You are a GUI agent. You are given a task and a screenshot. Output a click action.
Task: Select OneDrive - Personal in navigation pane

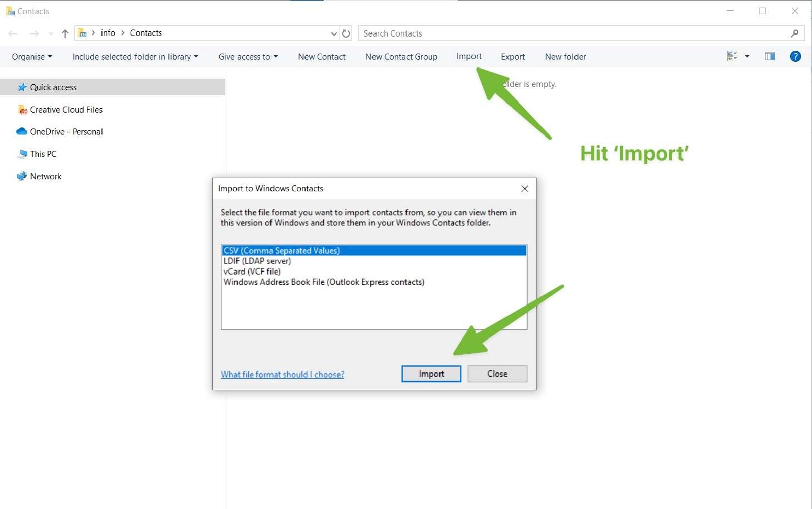66,132
